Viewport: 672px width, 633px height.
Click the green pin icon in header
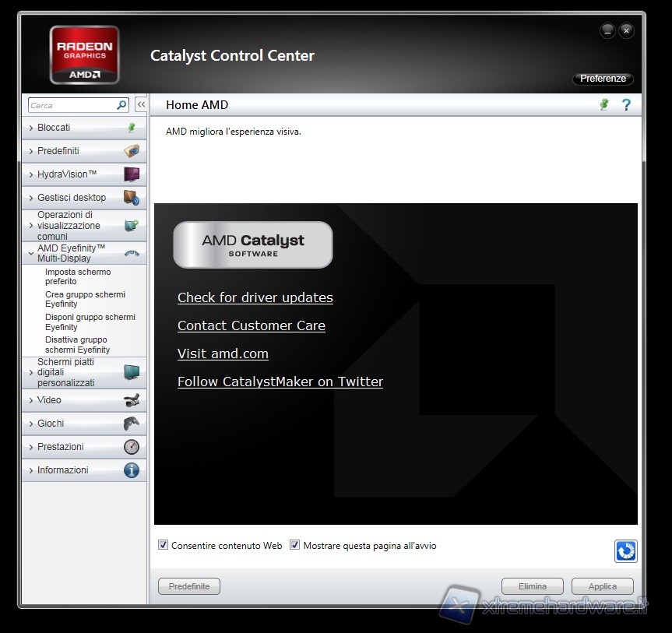pyautogui.click(x=603, y=105)
